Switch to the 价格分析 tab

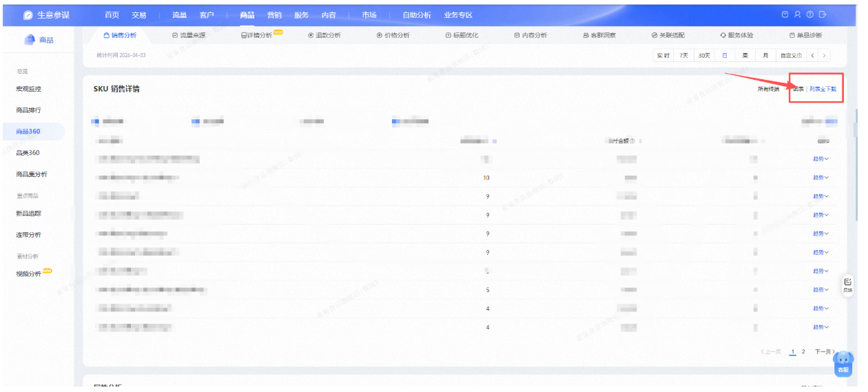tap(393, 35)
